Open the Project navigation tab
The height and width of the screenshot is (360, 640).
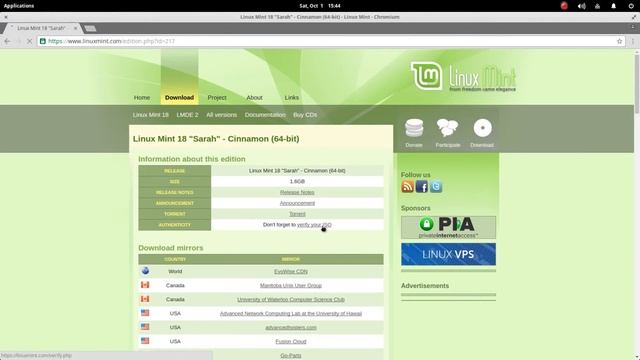click(217, 98)
